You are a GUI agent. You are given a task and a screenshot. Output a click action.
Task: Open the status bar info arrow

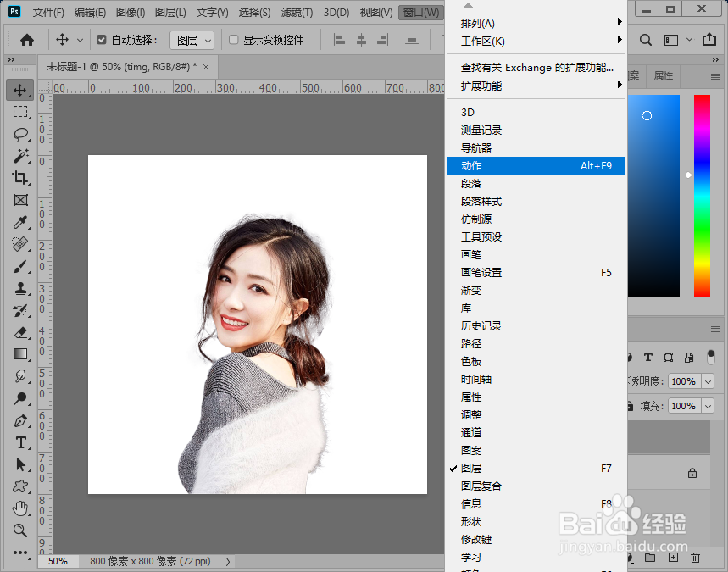coord(228,561)
